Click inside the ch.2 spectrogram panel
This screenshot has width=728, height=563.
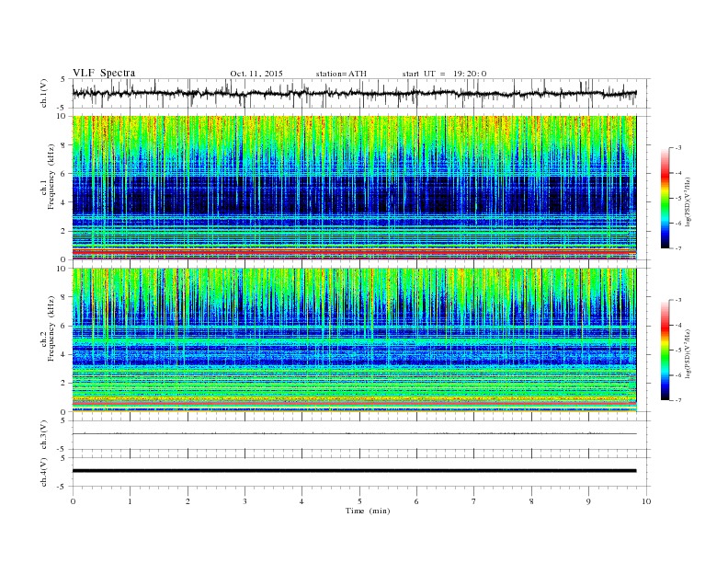pyautogui.click(x=354, y=340)
